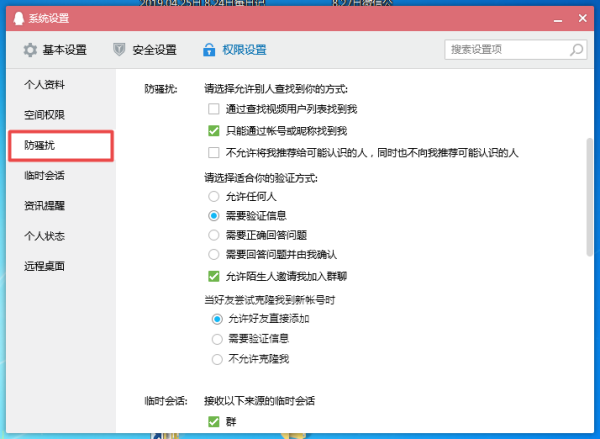Image resolution: width=600 pixels, height=439 pixels.
Task: Switch to 空间权限 sidebar item
Action: pyautogui.click(x=45, y=115)
